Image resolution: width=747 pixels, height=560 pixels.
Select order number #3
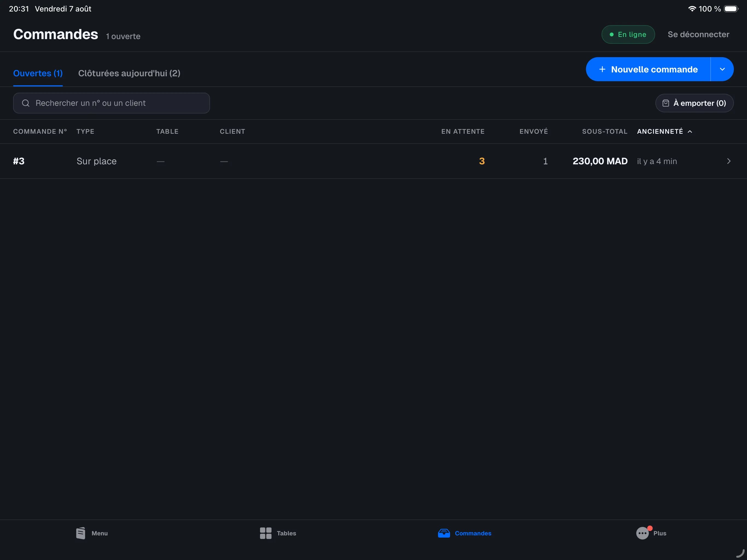[x=19, y=161]
